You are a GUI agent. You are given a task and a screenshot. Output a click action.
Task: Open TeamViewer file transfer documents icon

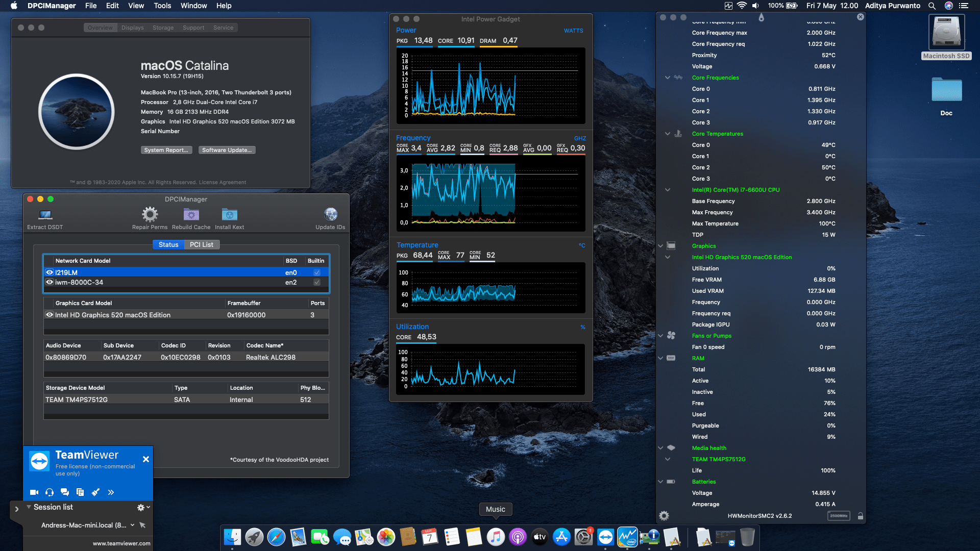click(x=80, y=492)
